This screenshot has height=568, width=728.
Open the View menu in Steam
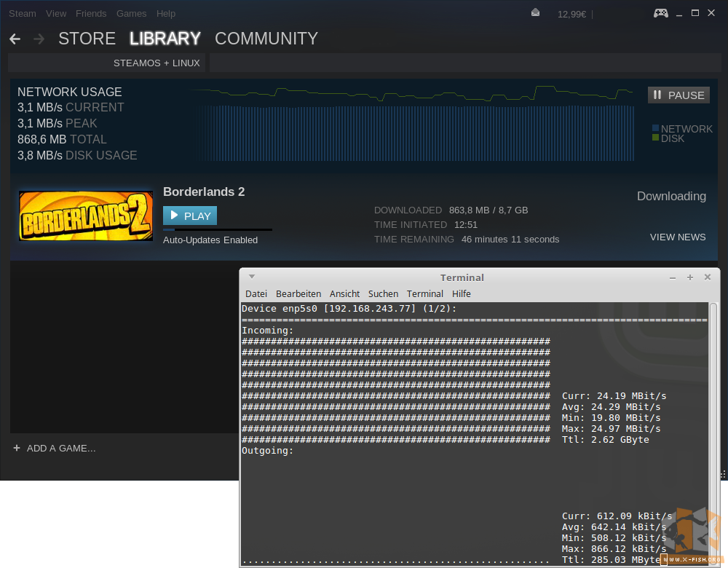[56, 13]
